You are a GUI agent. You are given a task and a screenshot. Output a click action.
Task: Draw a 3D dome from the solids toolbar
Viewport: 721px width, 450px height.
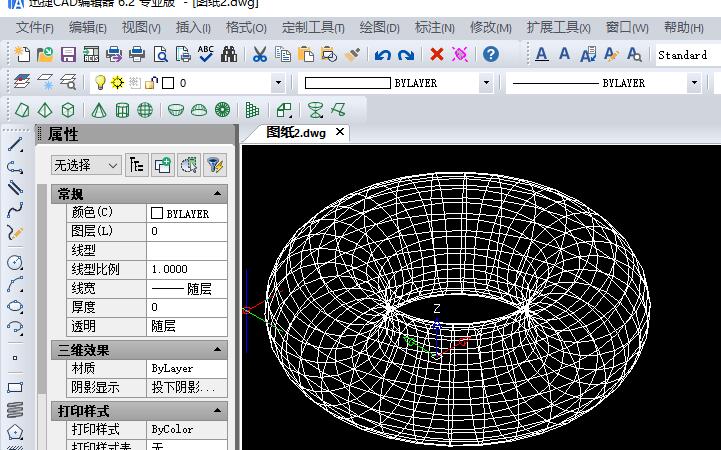click(199, 110)
